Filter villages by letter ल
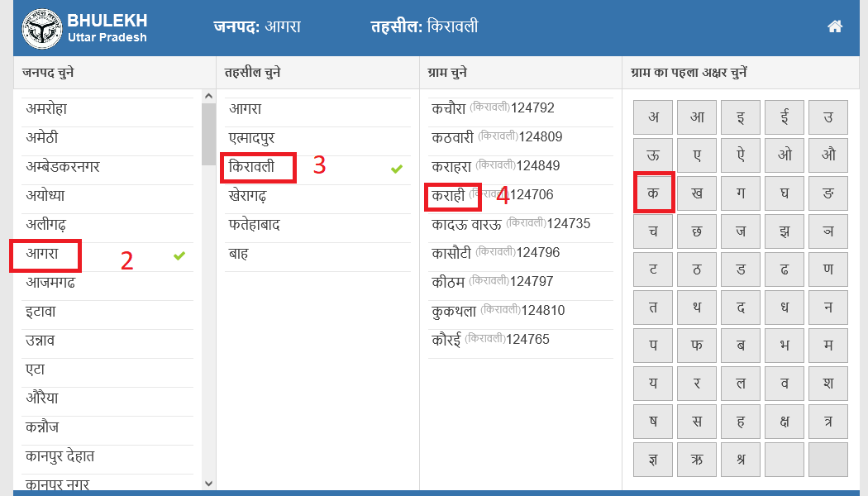The image size is (868, 496). [x=741, y=384]
